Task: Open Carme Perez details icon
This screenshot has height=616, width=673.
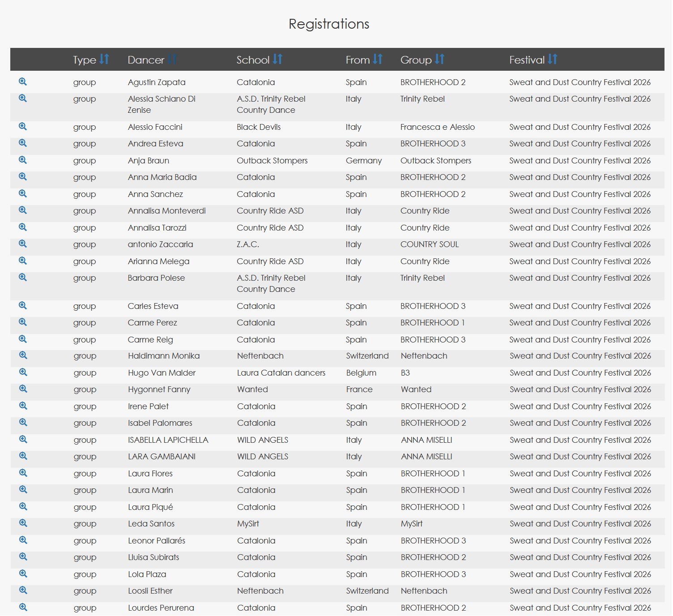Action: (23, 322)
